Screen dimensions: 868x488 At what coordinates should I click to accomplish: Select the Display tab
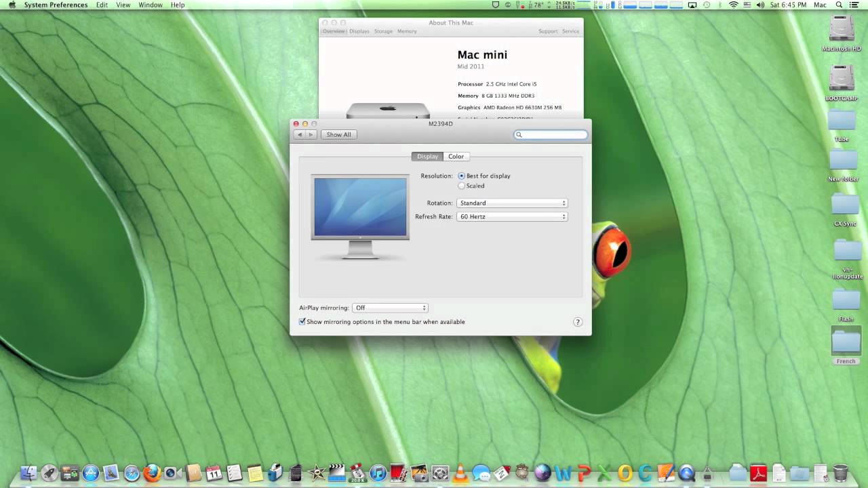427,157
